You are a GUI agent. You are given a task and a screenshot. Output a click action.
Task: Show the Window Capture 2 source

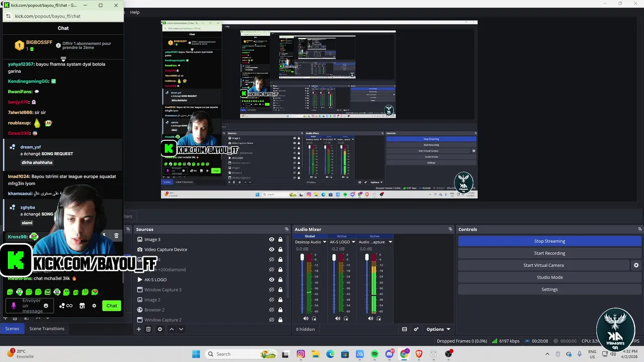coord(272,320)
